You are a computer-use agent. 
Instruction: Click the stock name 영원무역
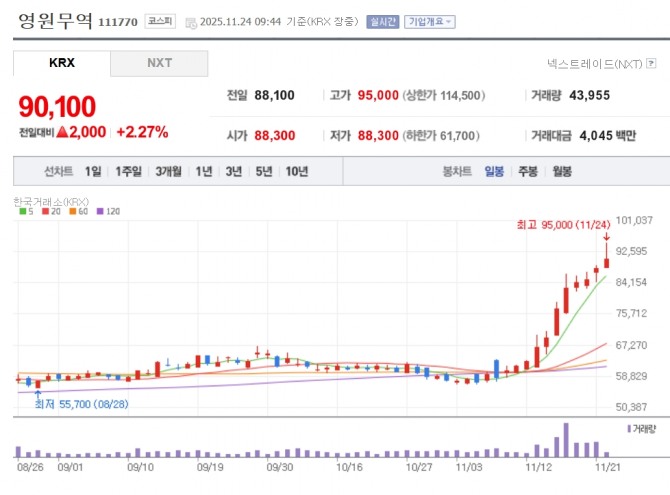coord(55,21)
